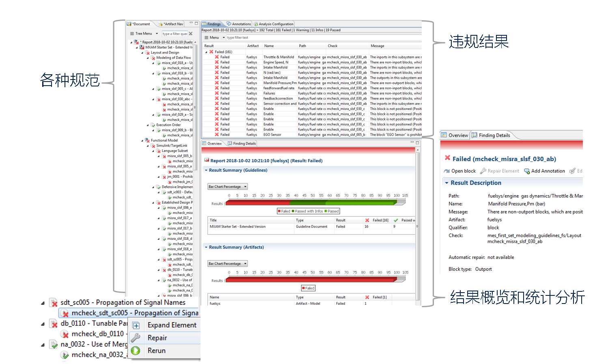The height and width of the screenshot is (364, 593).
Task: Collapse the Result Summary (Guidelines) section
Action: [206, 170]
